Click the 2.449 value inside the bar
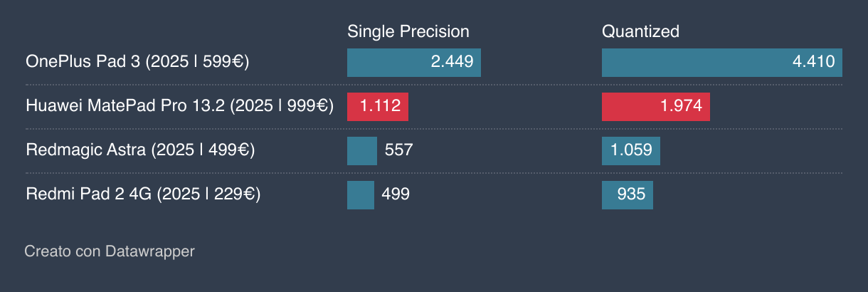Viewport: 868px width, 292px height. [452, 62]
